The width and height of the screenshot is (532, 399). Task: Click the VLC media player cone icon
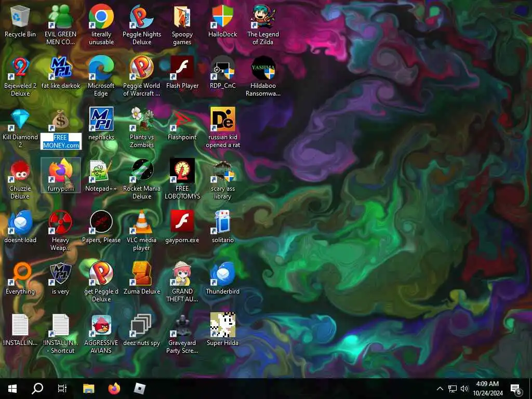[x=141, y=222]
